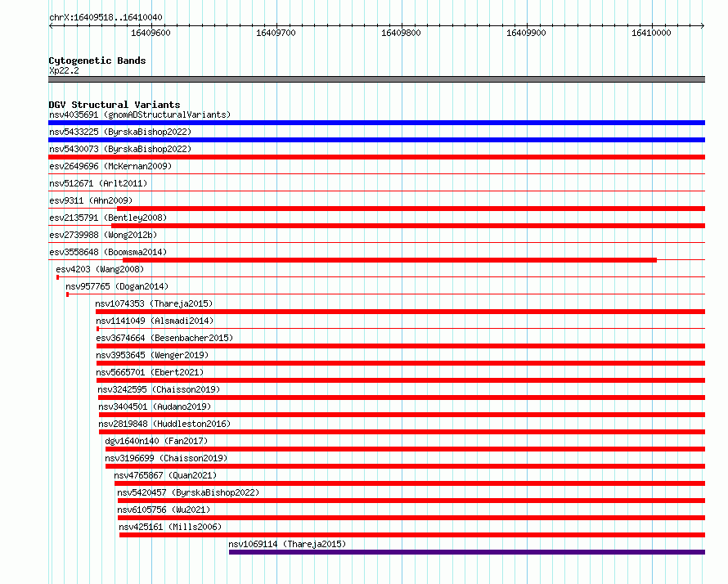Click the small red marker under nsv1141049
Screen dimensions: 728x584
[97, 329]
